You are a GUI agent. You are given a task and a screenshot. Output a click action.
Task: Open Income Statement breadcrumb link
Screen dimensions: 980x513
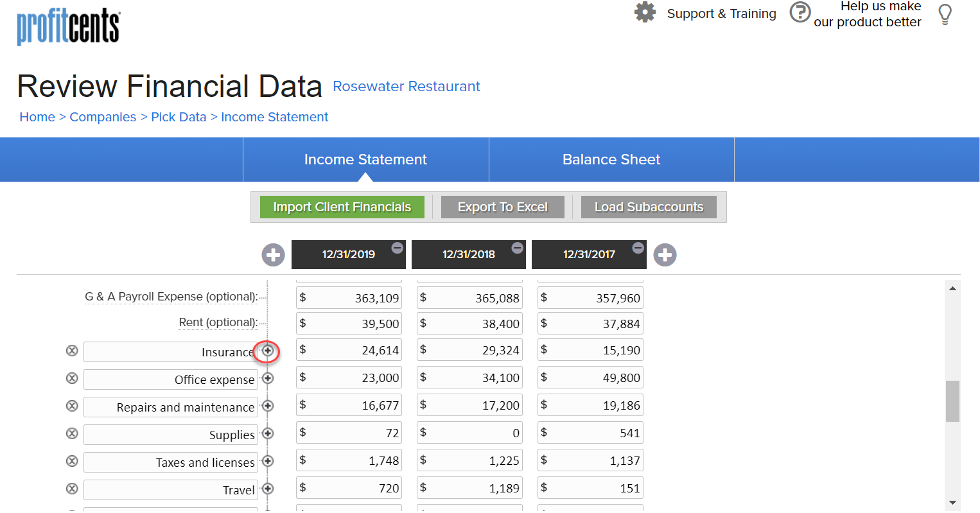pyautogui.click(x=274, y=117)
